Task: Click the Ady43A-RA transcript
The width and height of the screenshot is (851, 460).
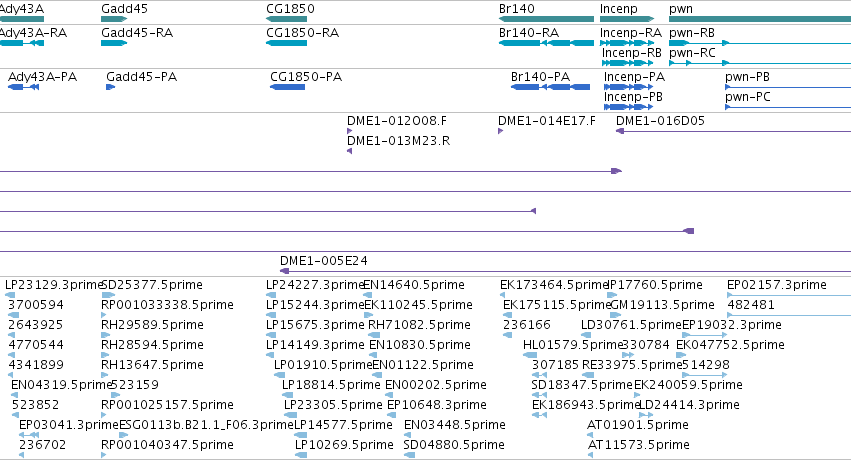Action: (x=22, y=43)
